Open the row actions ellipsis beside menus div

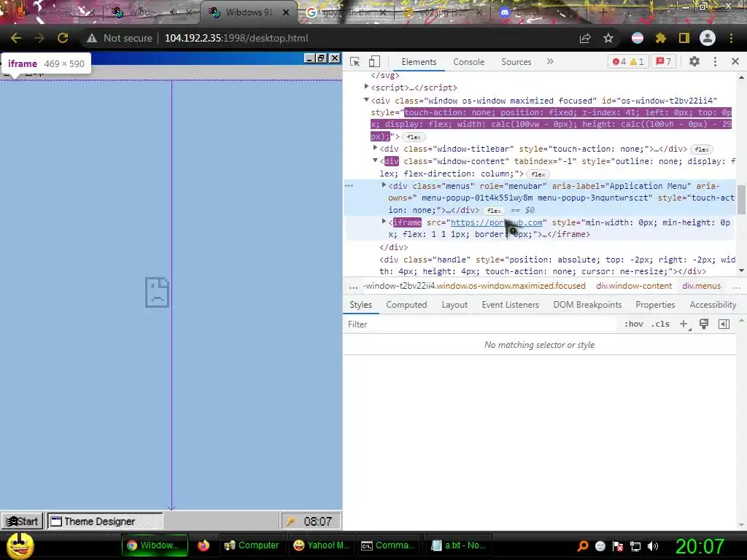coord(349,186)
